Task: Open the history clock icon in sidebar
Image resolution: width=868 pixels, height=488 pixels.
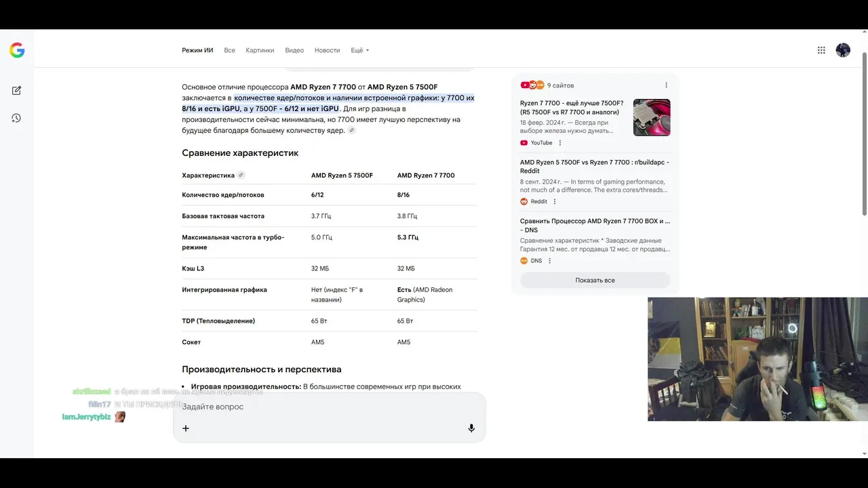Action: (16, 118)
